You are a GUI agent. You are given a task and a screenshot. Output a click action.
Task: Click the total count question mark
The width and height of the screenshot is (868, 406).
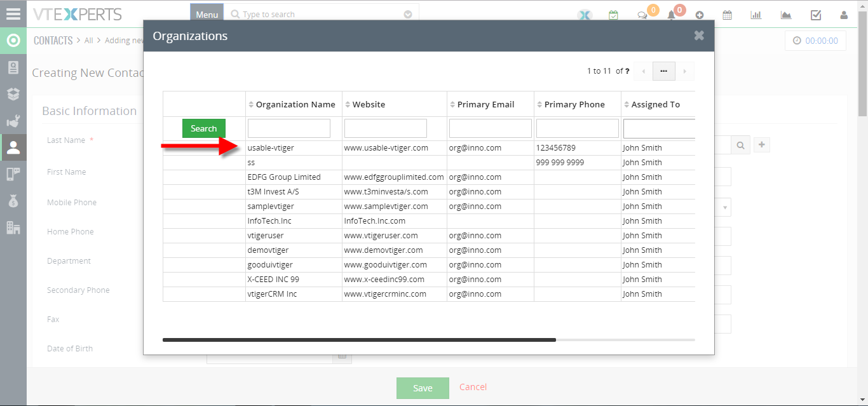[627, 71]
